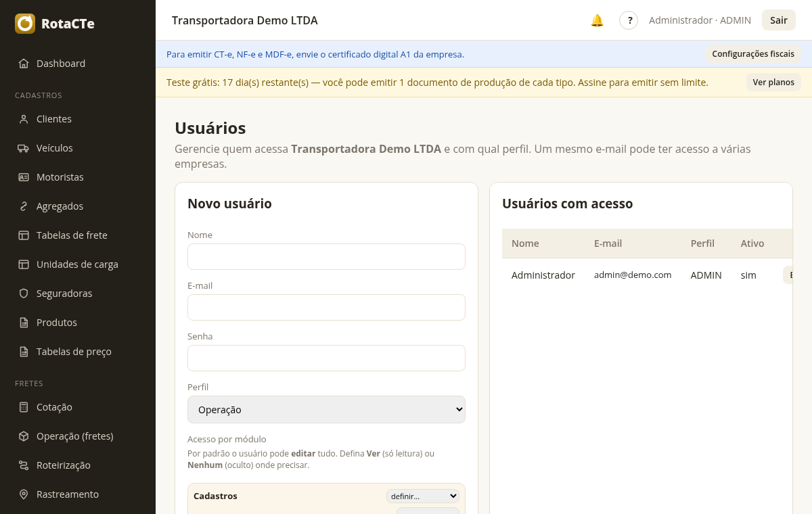Click the ID card icon for Motoristas
Viewport: 812px width, 514px height.
coord(24,177)
